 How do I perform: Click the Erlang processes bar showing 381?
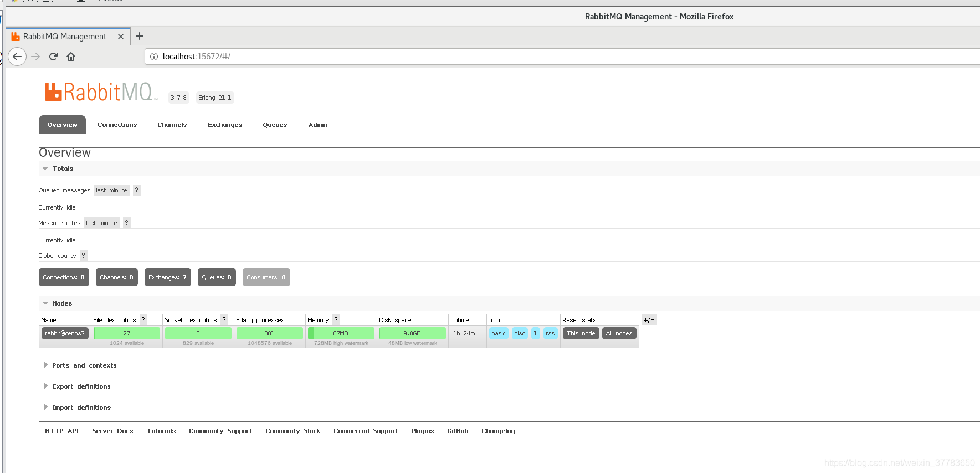click(x=270, y=333)
